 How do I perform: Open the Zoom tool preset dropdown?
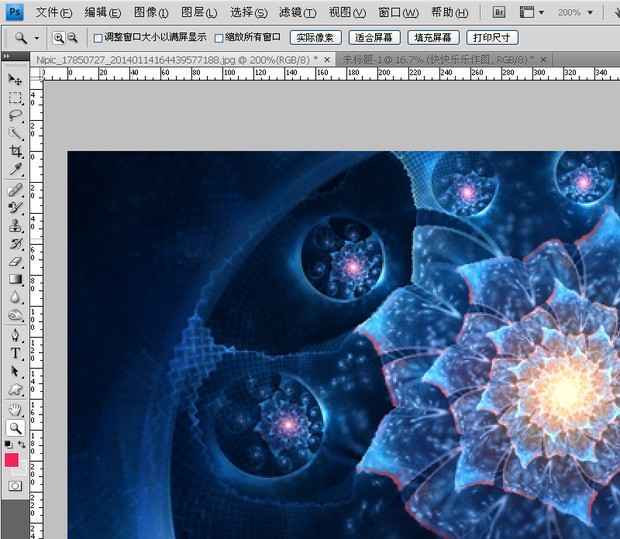(x=37, y=38)
